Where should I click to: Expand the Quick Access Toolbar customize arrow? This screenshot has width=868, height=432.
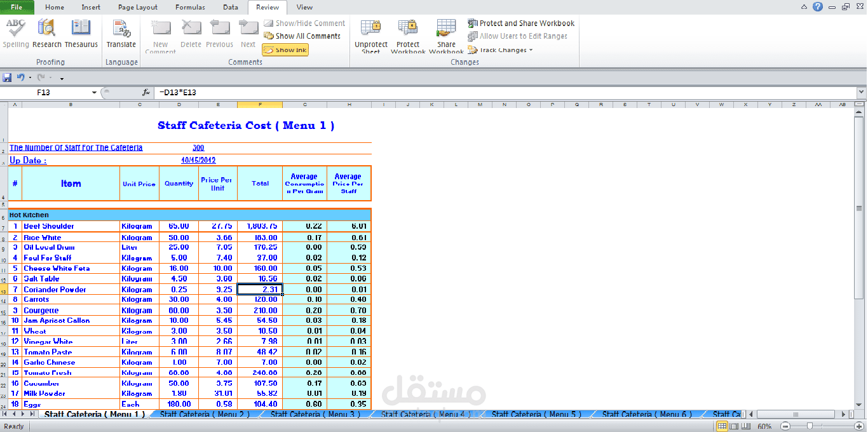(62, 78)
